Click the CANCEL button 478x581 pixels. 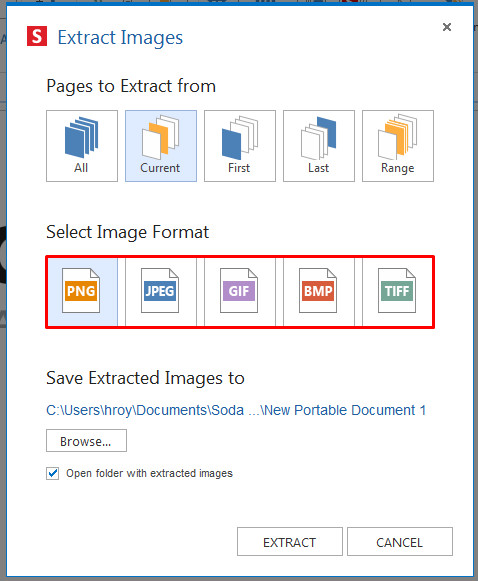[400, 542]
